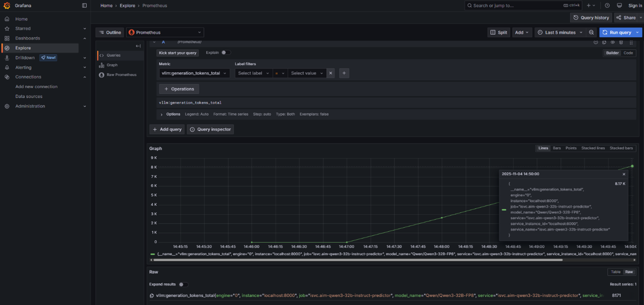
Task: Zoom out the time range with magnifier icon
Action: (x=591, y=32)
